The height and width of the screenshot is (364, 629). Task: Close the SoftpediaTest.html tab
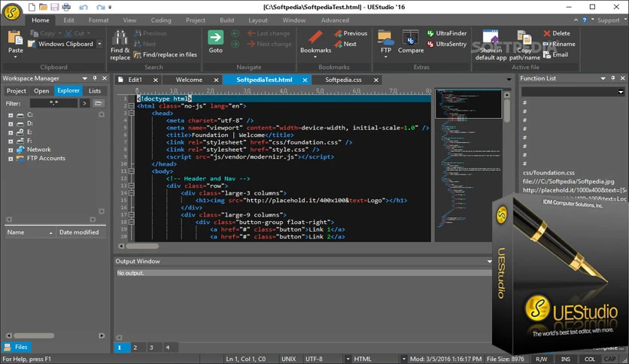305,80
